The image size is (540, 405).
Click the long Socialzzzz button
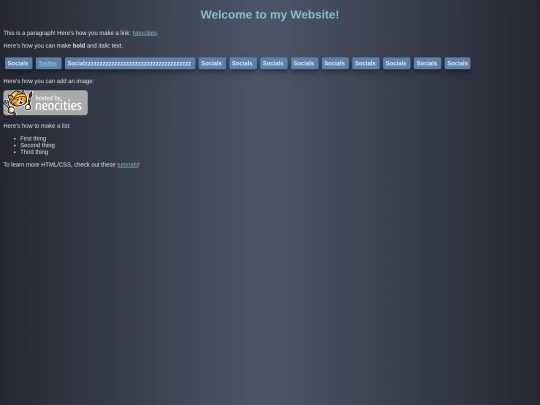pos(130,63)
